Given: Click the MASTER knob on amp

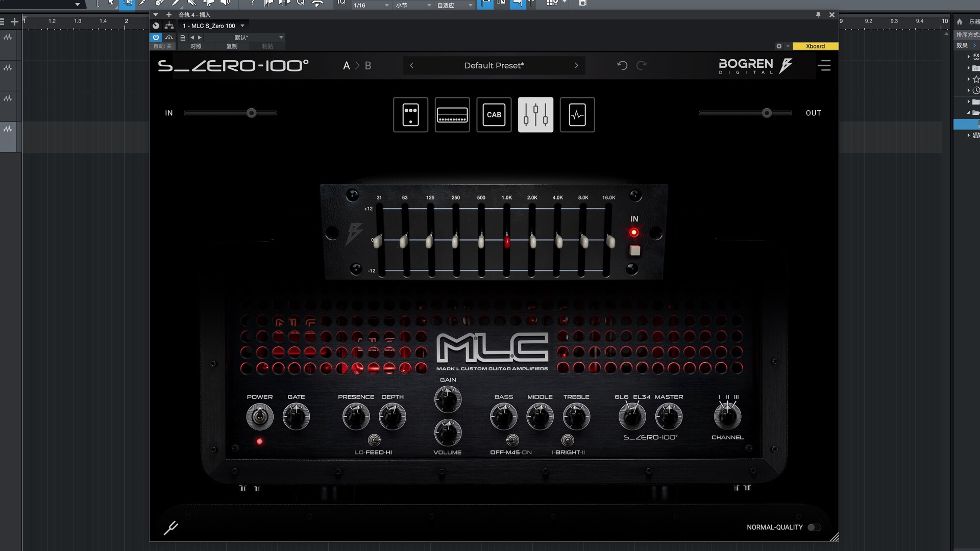Looking at the screenshot, I should (669, 417).
